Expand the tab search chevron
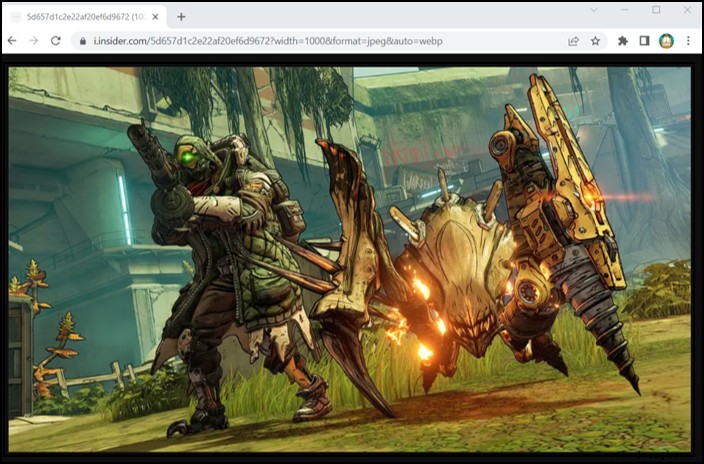Image resolution: width=704 pixels, height=464 pixels. click(x=594, y=10)
